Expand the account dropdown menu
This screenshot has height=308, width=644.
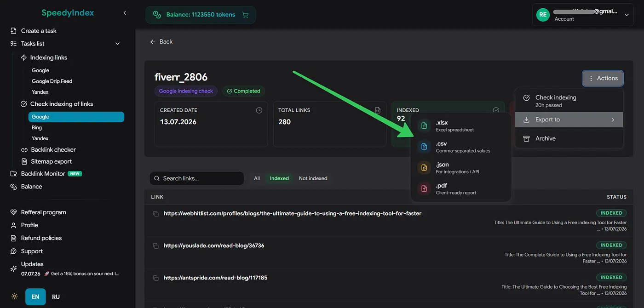[x=626, y=15]
